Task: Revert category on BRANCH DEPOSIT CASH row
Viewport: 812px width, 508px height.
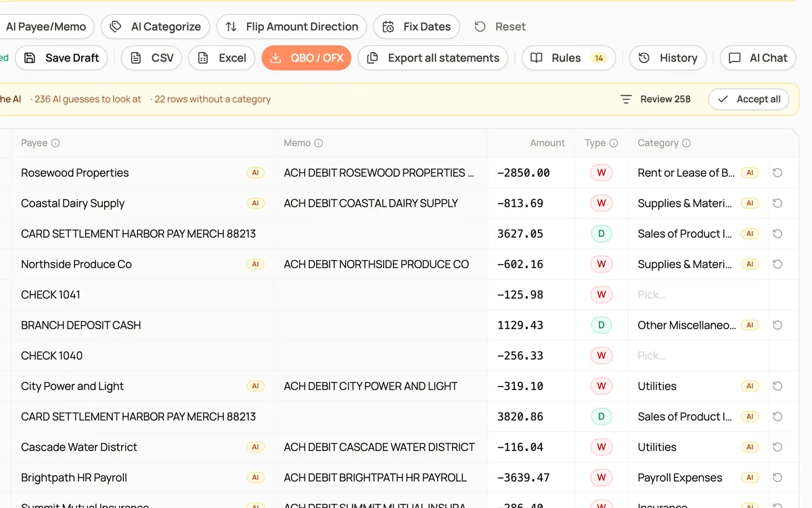Action: tap(777, 325)
